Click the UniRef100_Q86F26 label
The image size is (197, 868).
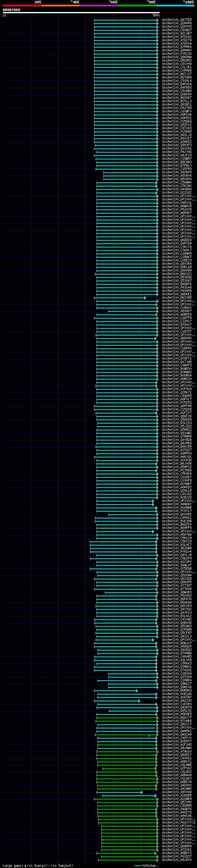pyautogui.click(x=177, y=416)
